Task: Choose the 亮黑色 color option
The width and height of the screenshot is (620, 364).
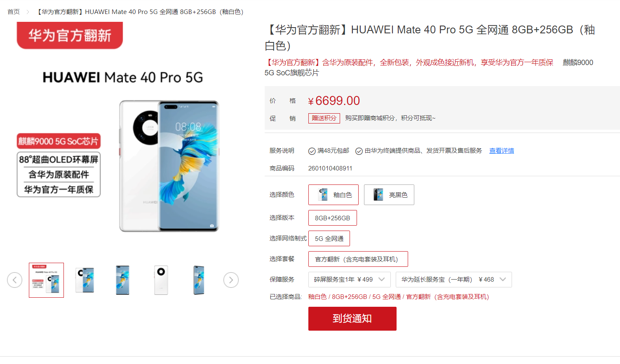Action: [389, 195]
